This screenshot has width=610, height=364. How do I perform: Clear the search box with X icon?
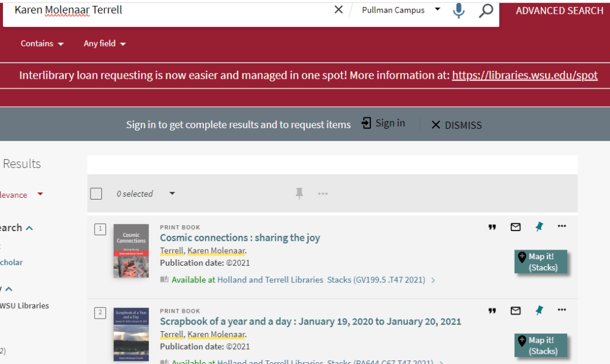(339, 10)
